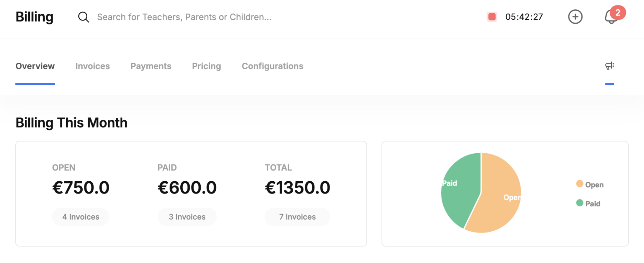Open the plus add-new icon
This screenshot has width=644, height=263.
tap(575, 17)
